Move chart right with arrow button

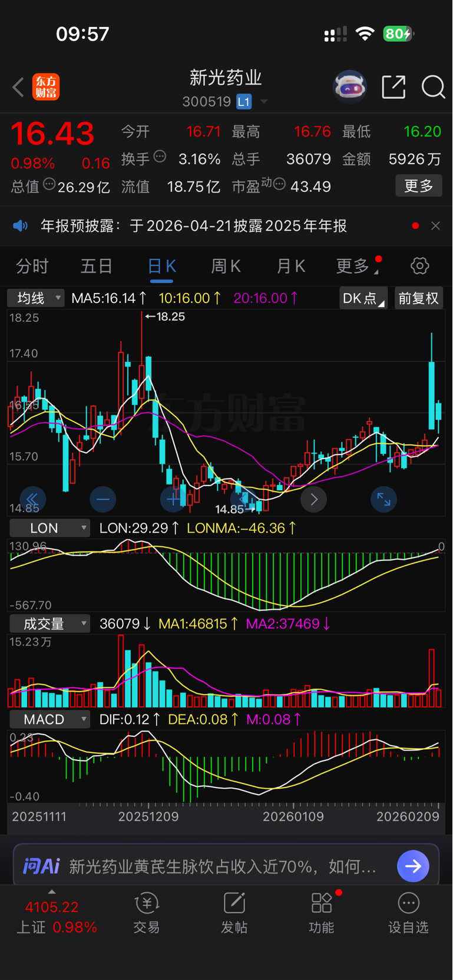(313, 499)
